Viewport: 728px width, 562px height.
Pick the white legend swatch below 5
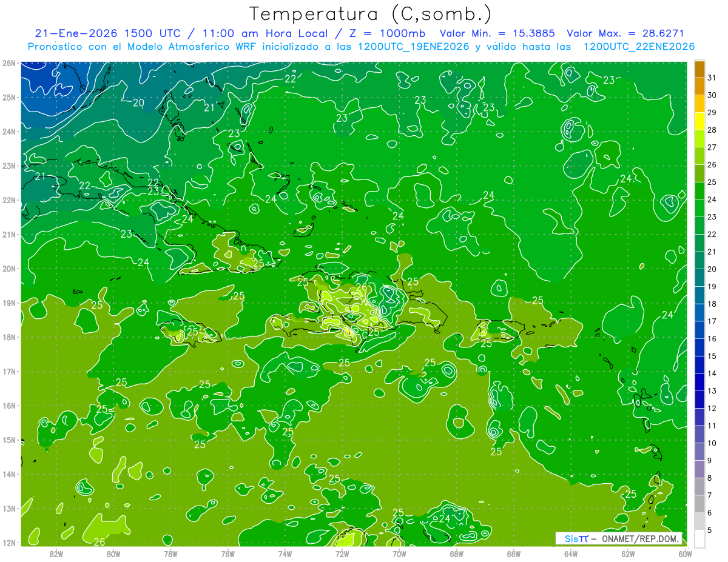699,538
